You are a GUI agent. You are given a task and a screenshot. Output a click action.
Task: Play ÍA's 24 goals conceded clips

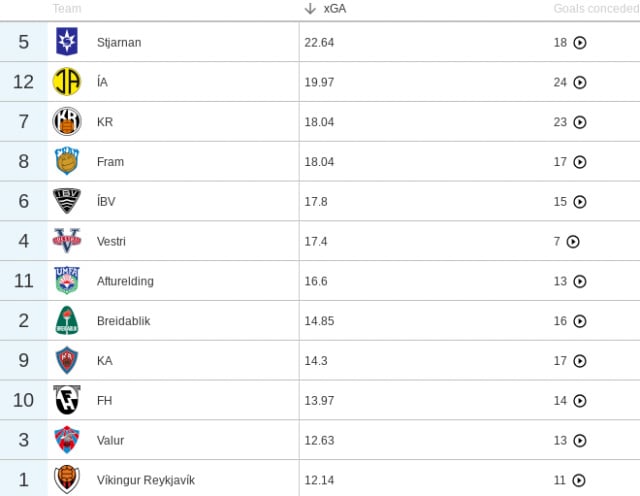tap(580, 82)
